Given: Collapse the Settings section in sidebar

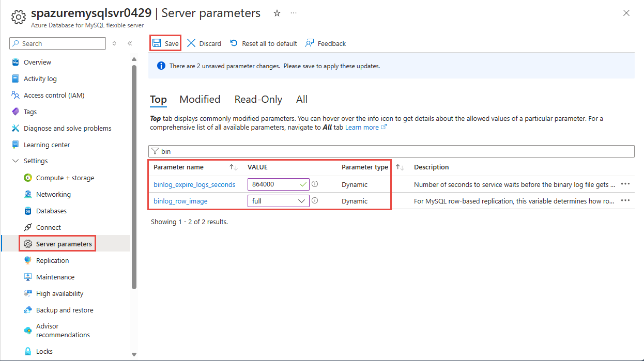Looking at the screenshot, I should tap(15, 161).
